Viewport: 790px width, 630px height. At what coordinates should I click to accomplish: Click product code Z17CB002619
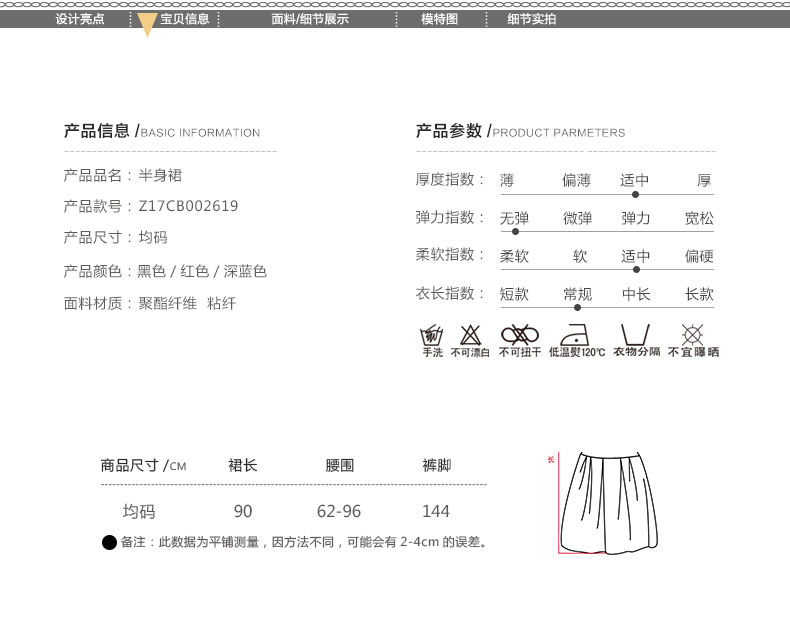click(x=188, y=206)
